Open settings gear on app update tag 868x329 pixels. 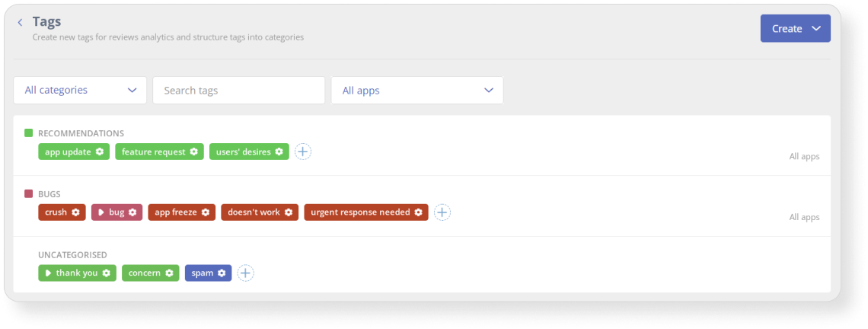[x=100, y=152]
